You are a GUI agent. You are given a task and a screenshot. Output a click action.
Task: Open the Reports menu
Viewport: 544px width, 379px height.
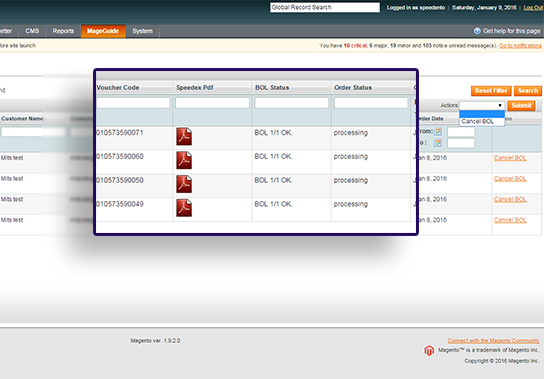click(63, 31)
